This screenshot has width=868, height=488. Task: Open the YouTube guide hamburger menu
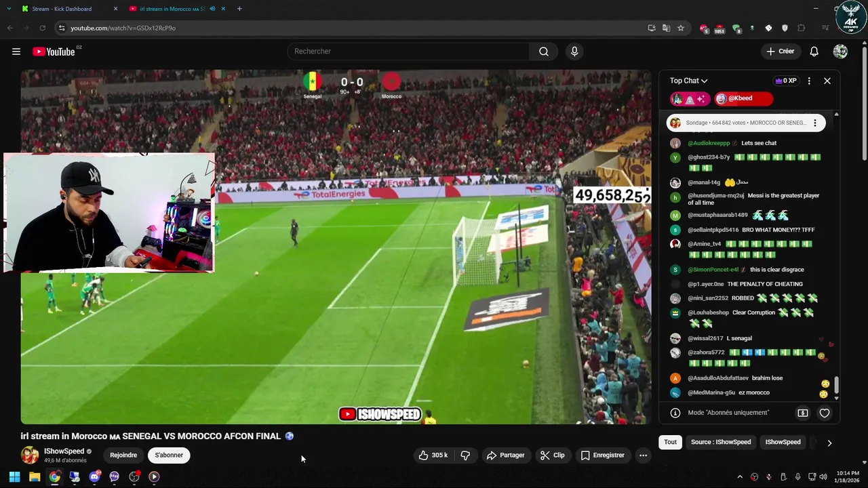16,52
